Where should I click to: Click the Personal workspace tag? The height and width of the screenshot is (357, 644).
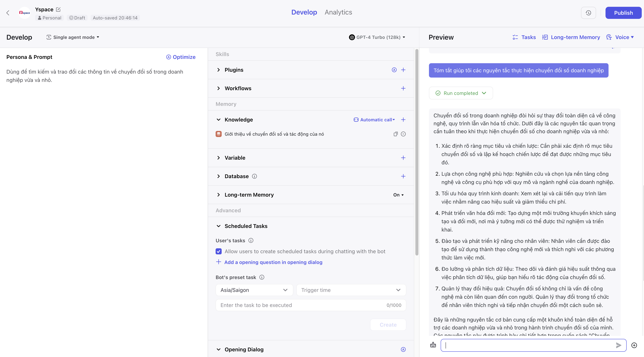pyautogui.click(x=49, y=18)
